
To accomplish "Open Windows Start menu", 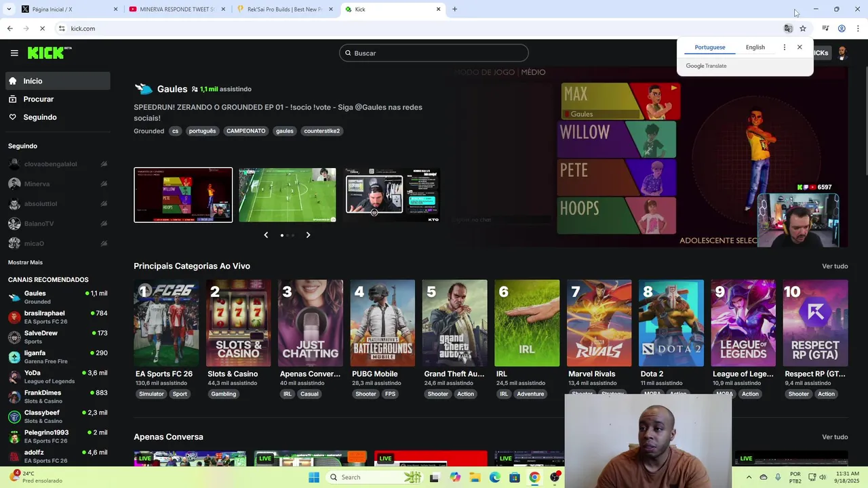I will pos(314,477).
